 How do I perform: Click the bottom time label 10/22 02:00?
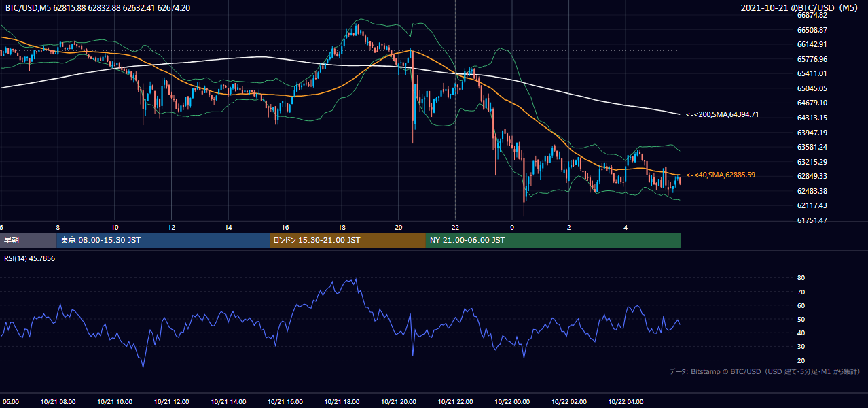[x=568, y=402]
